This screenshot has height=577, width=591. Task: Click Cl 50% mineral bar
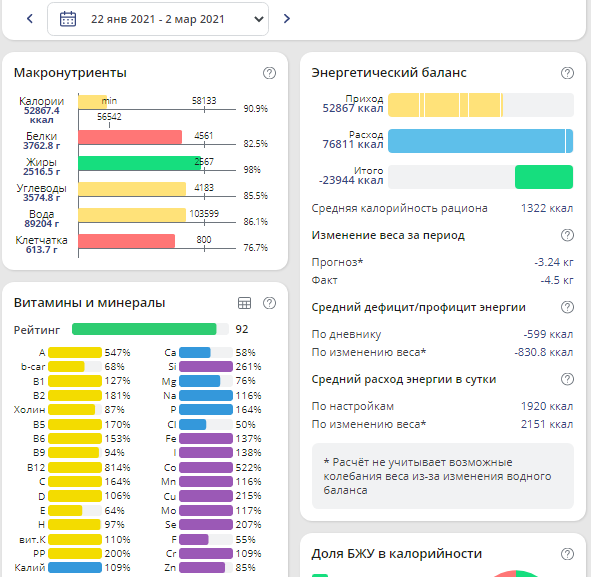click(x=206, y=424)
